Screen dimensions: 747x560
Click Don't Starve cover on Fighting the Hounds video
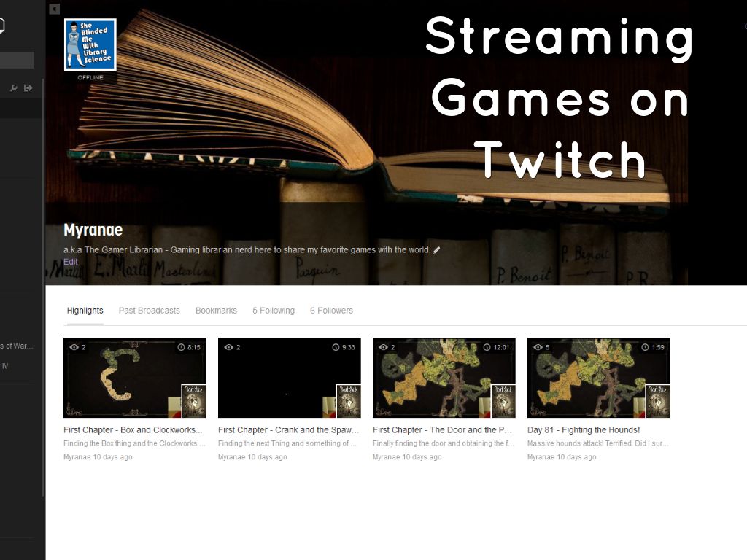[657, 400]
